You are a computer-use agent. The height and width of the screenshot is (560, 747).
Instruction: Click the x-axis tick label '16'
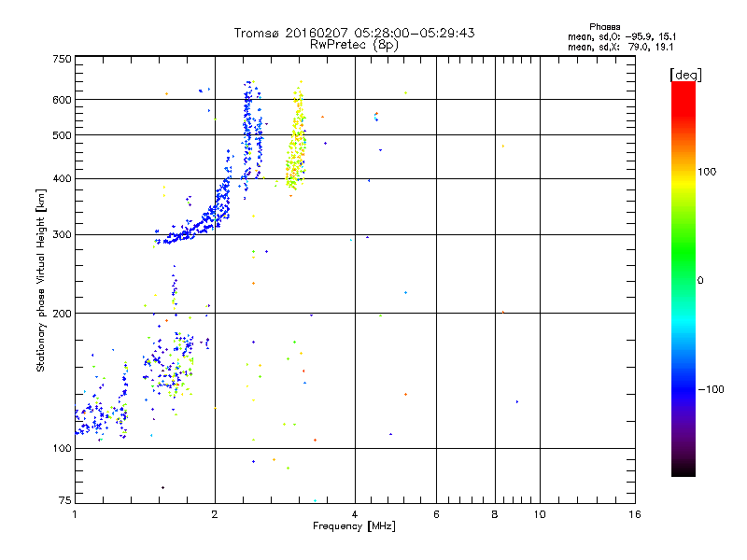(635, 514)
